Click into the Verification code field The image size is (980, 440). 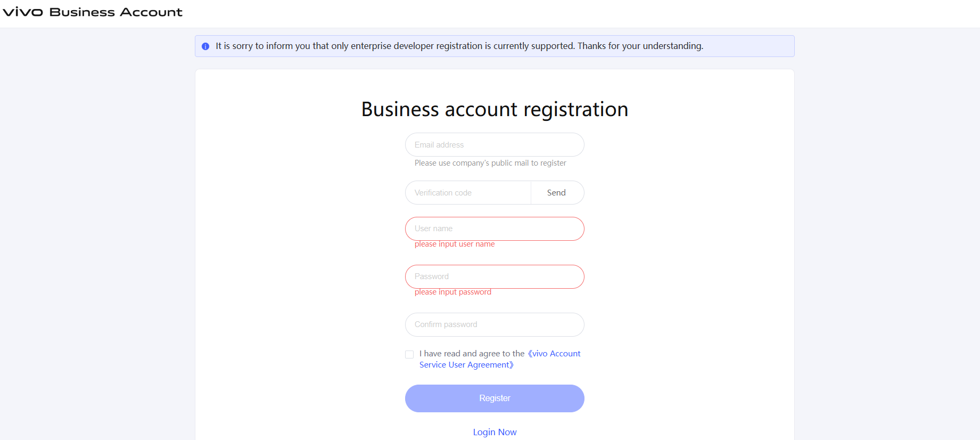(x=468, y=193)
